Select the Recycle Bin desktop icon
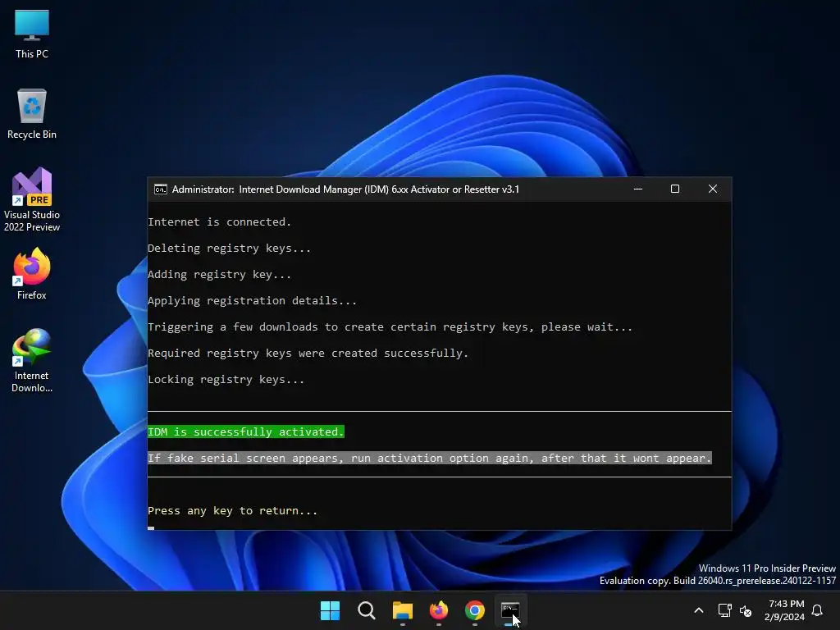 click(x=32, y=113)
